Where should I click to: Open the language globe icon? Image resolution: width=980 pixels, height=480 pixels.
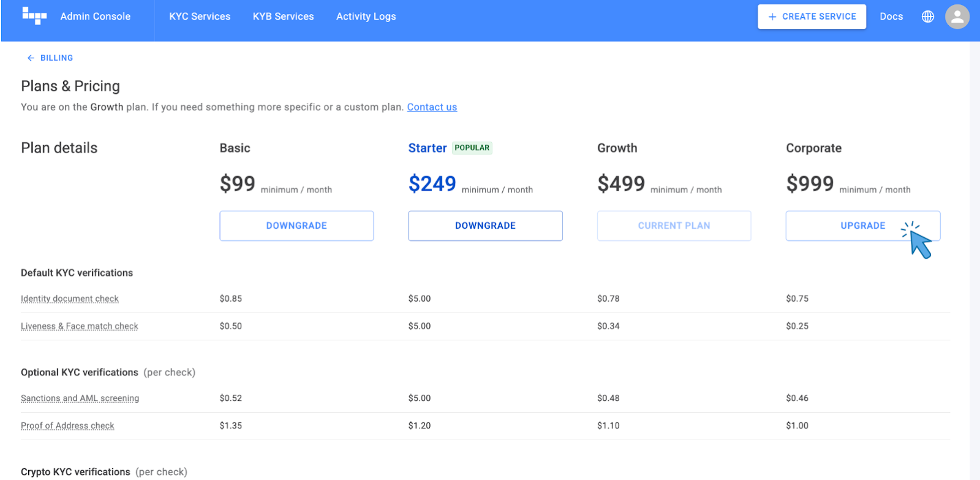click(927, 17)
